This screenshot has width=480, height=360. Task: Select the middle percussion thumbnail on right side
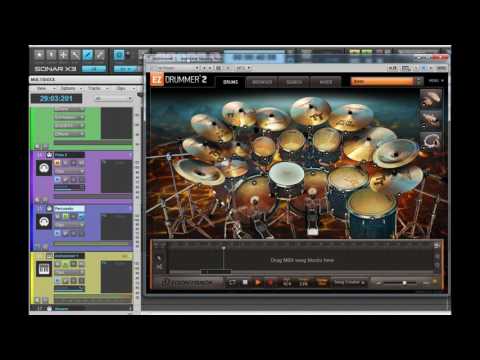point(431,119)
